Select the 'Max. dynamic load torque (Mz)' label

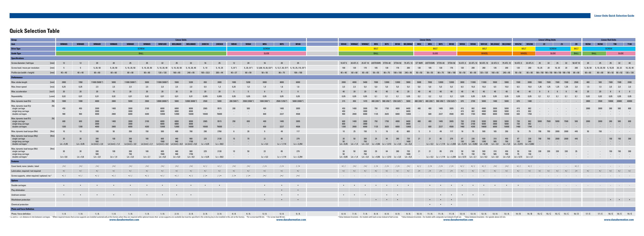(x=24, y=149)
